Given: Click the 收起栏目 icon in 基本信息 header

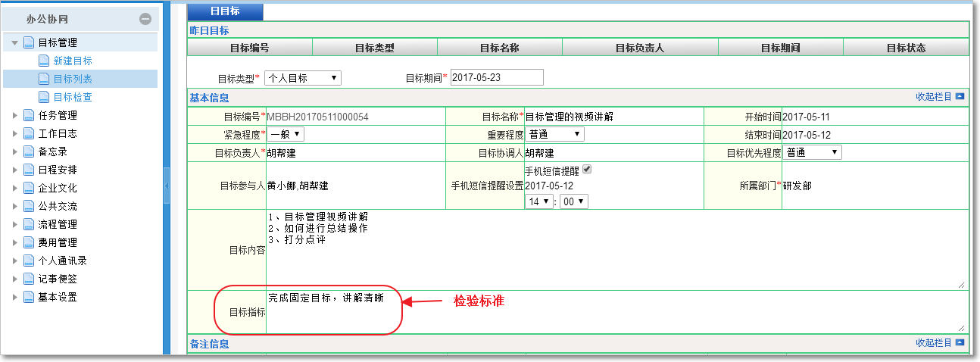Looking at the screenshot, I should pyautogui.click(x=960, y=97).
